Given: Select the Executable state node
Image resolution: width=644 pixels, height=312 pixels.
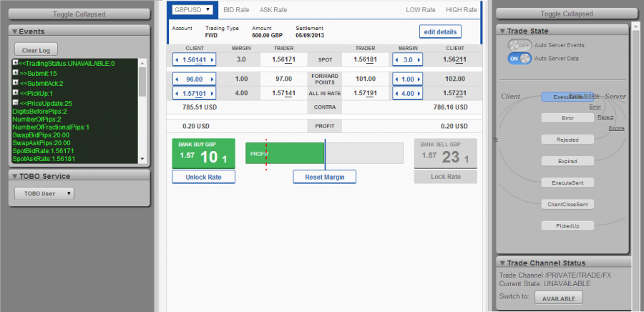Looking at the screenshot, I should click(x=568, y=97).
